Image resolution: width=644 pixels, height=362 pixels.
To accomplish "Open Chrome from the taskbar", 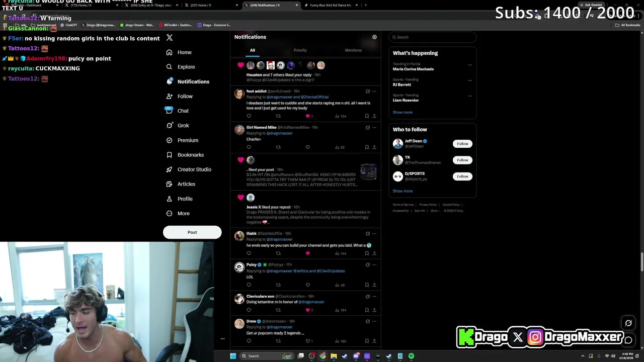I will [x=323, y=356].
